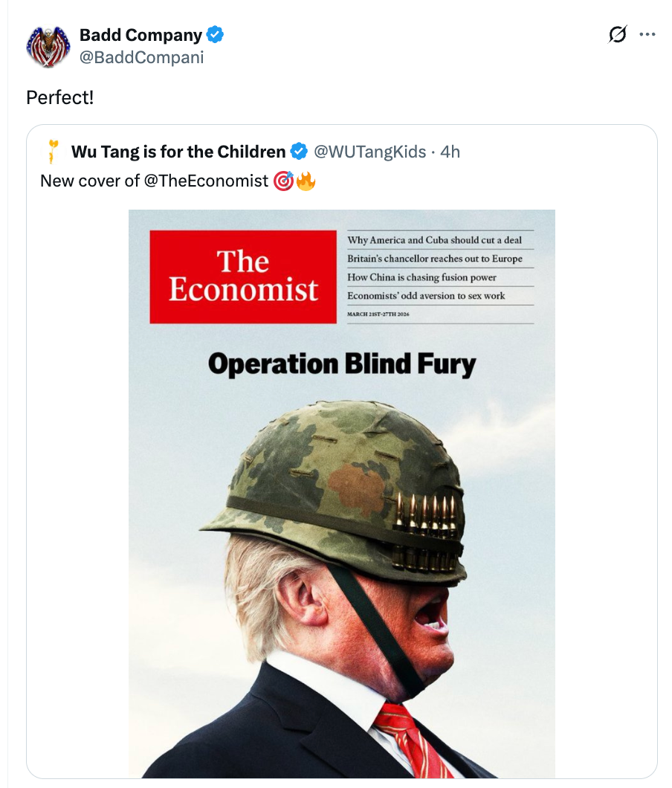Select the blue verified badge beside Badd Company

216,33
